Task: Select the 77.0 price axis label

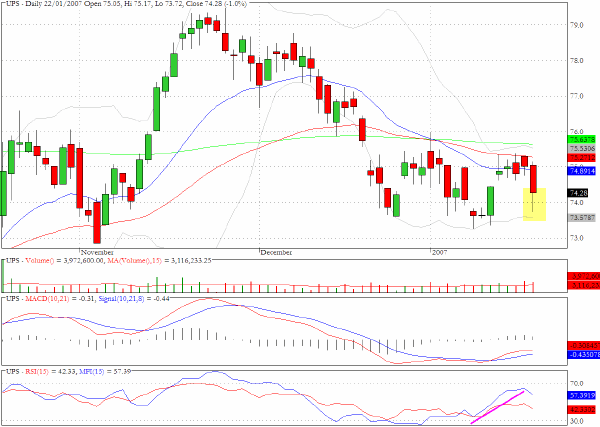Action: coord(577,96)
